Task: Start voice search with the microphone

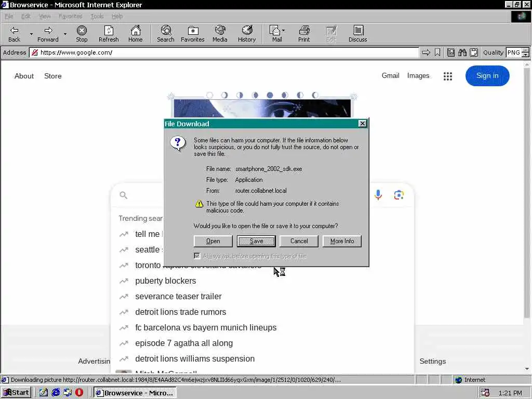Action: (378, 195)
